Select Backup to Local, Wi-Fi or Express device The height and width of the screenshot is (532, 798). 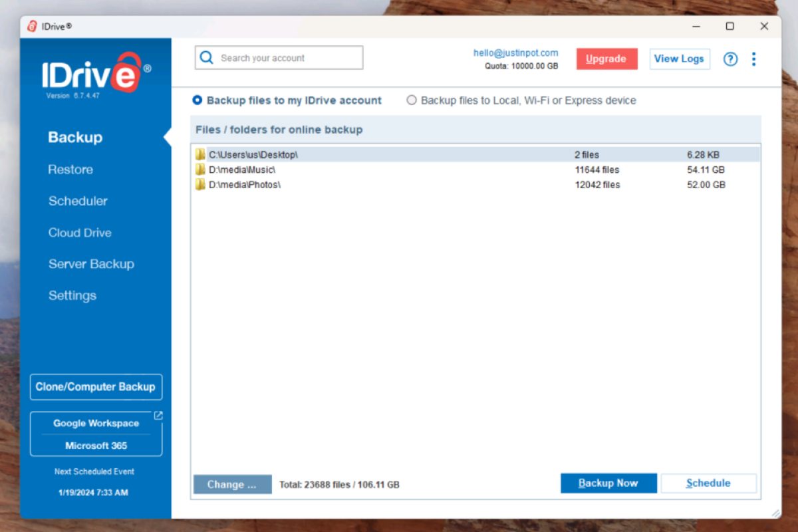tap(412, 100)
